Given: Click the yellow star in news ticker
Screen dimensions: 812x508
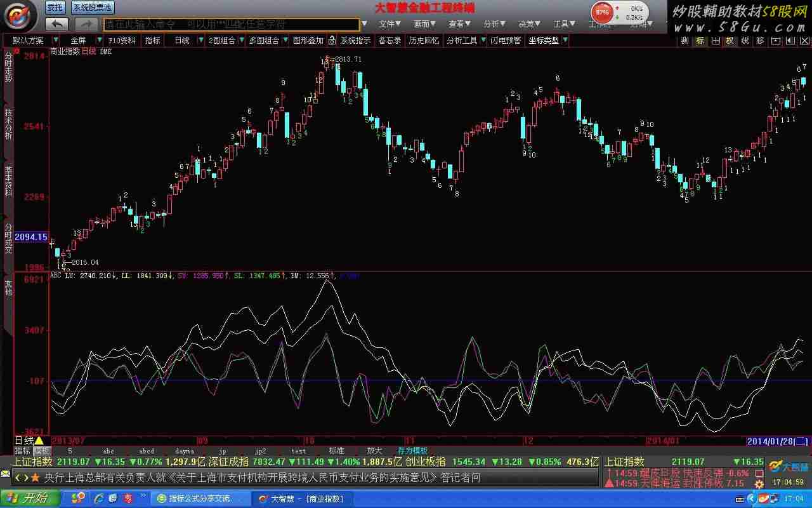Looking at the screenshot, I should coord(36,478).
